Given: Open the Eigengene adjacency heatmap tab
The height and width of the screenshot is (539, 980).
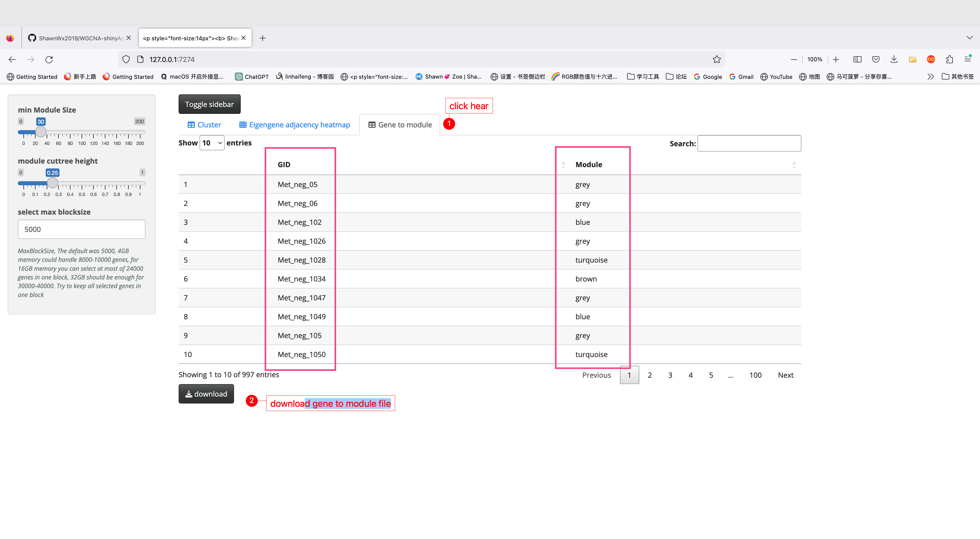Looking at the screenshot, I should click(x=295, y=125).
